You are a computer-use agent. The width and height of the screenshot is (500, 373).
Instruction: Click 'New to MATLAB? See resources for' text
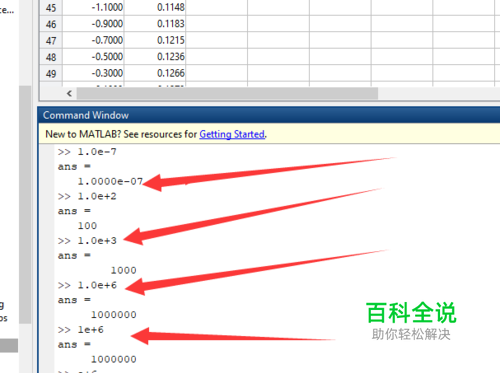pos(121,134)
